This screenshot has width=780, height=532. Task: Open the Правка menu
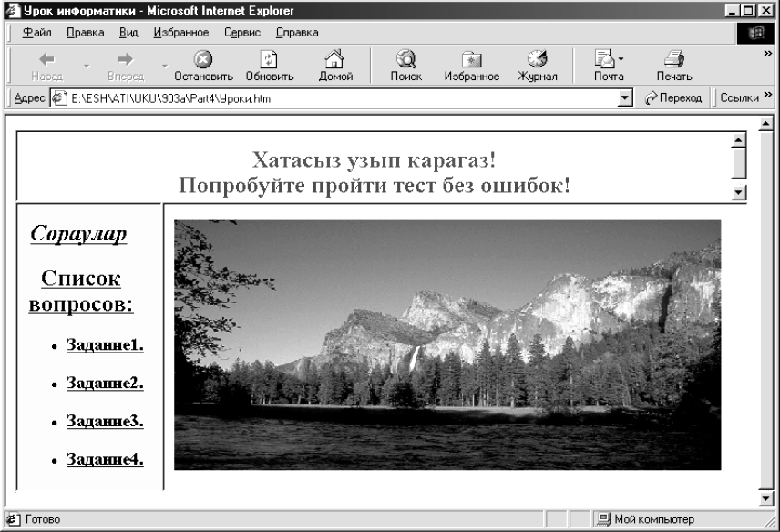click(85, 33)
